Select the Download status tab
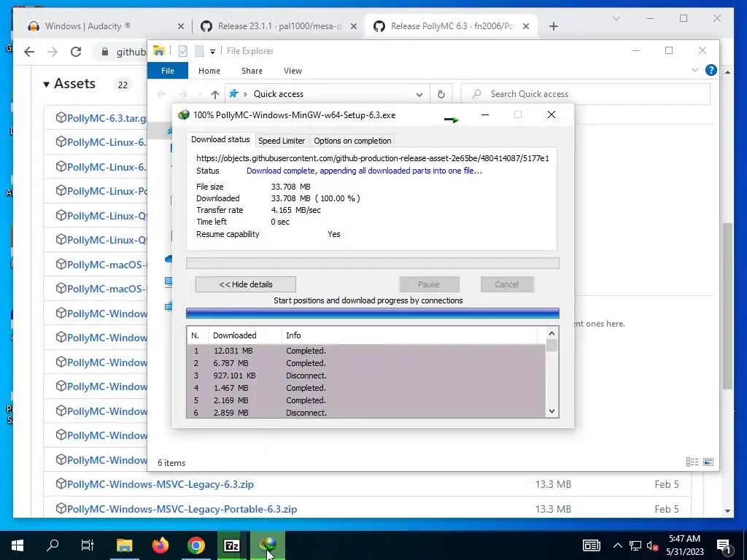This screenshot has height=560, width=747. (x=220, y=139)
